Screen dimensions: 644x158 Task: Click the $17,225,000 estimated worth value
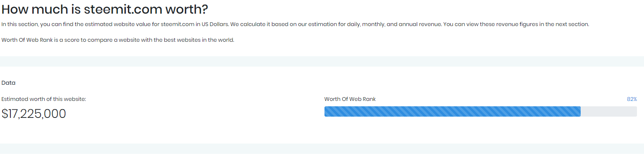coord(34,114)
